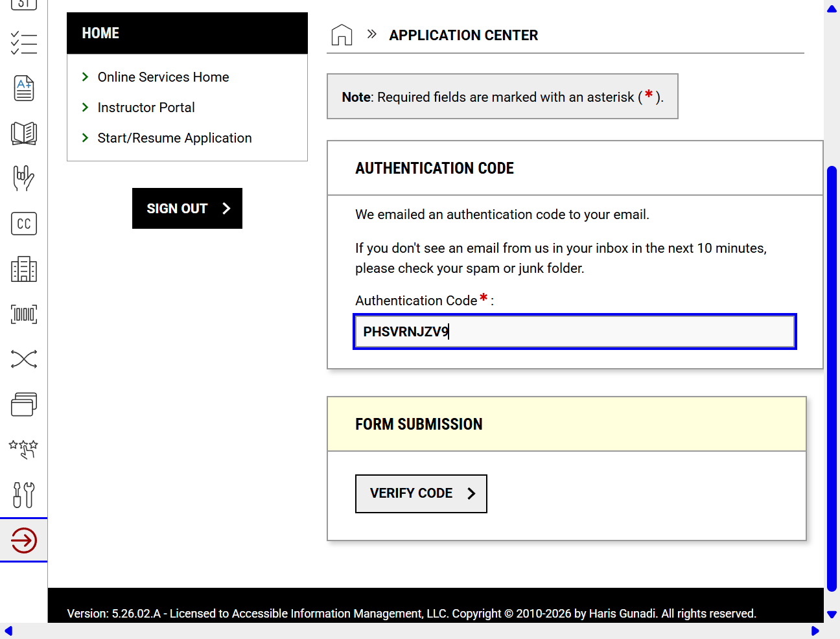Open the checklist icon in sidebar

coord(24,43)
